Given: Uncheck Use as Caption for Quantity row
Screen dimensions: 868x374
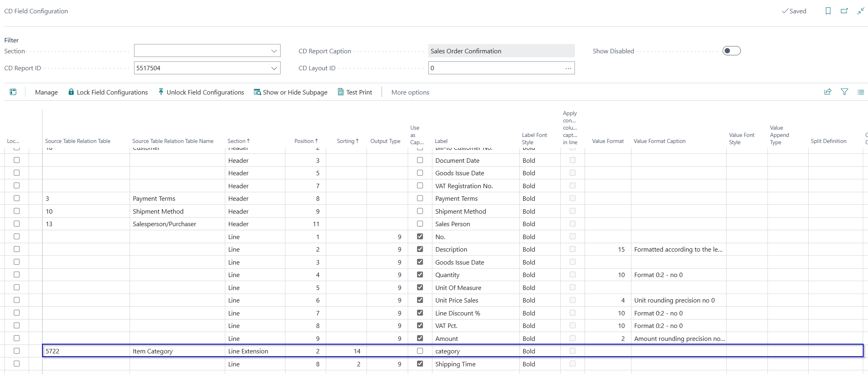Looking at the screenshot, I should tap(420, 275).
